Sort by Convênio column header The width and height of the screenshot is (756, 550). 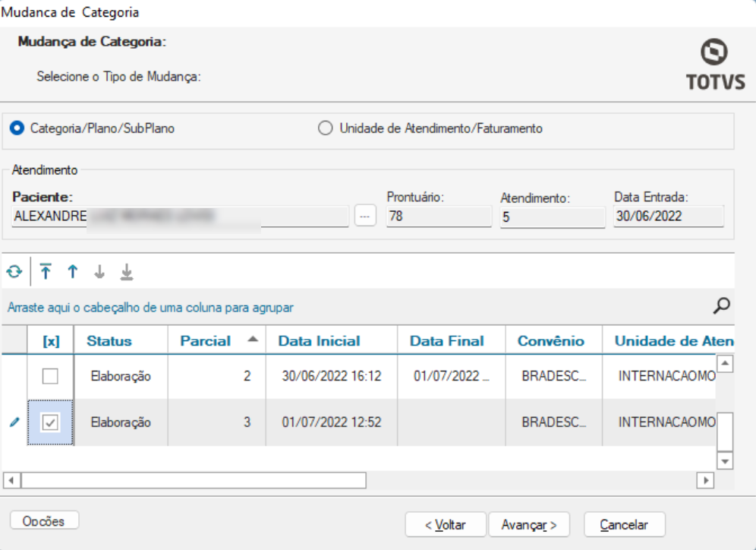554,341
